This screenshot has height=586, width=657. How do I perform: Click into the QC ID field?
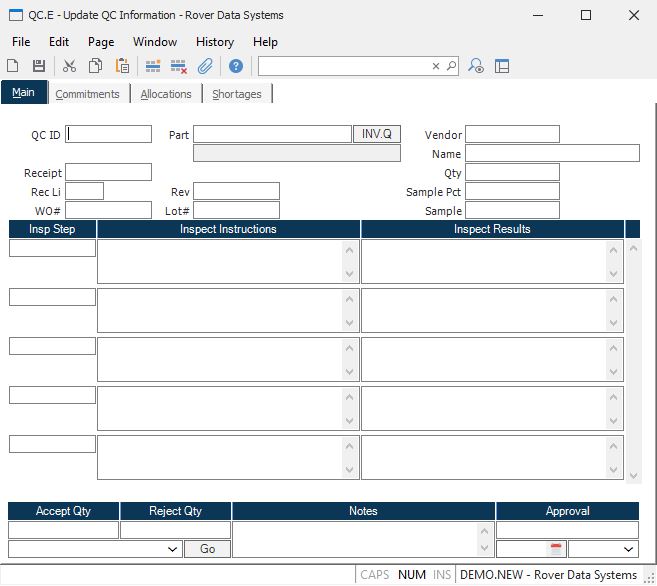(x=109, y=134)
